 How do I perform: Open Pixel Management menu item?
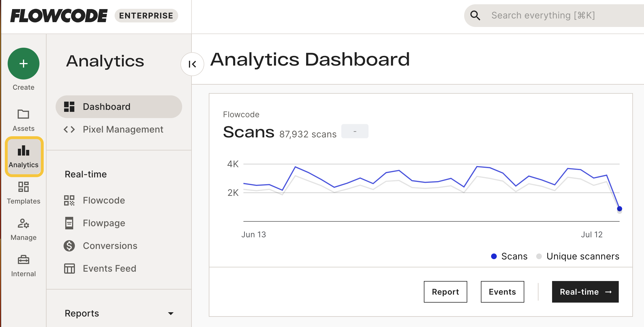coord(123,129)
